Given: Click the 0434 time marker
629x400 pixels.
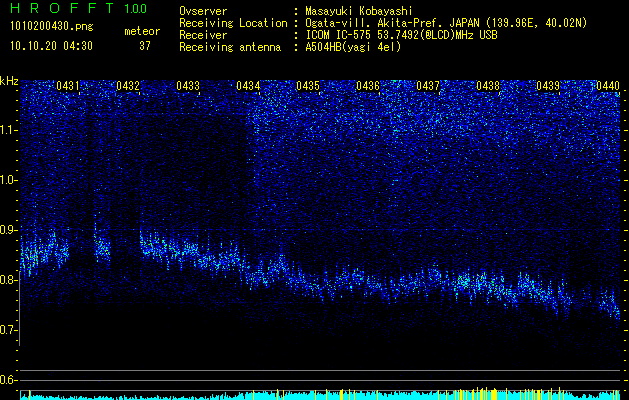Looking at the screenshot, I should click(x=248, y=86).
